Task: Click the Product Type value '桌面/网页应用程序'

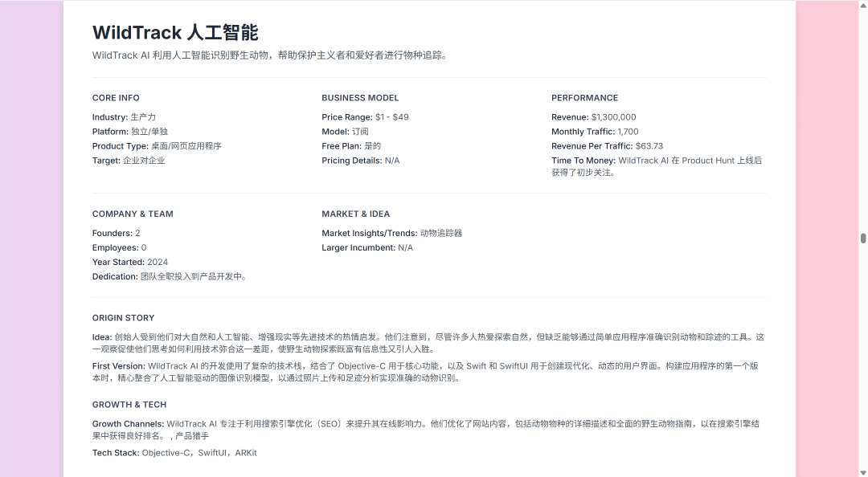Action: [186, 146]
